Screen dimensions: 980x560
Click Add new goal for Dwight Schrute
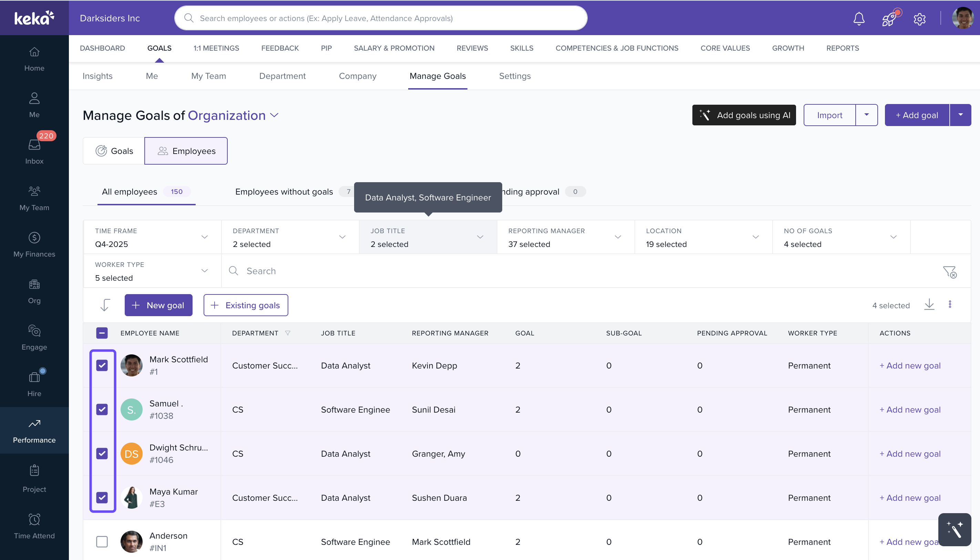click(x=910, y=454)
